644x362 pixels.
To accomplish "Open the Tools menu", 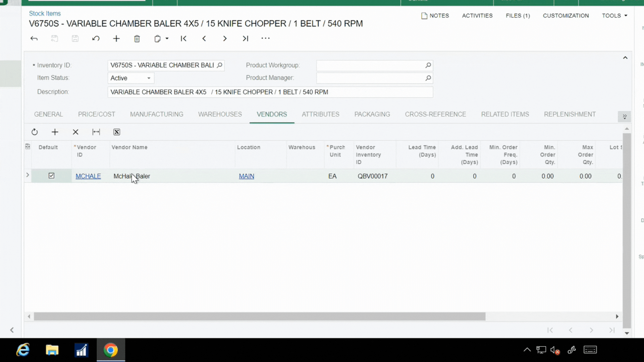I will pos(614,16).
